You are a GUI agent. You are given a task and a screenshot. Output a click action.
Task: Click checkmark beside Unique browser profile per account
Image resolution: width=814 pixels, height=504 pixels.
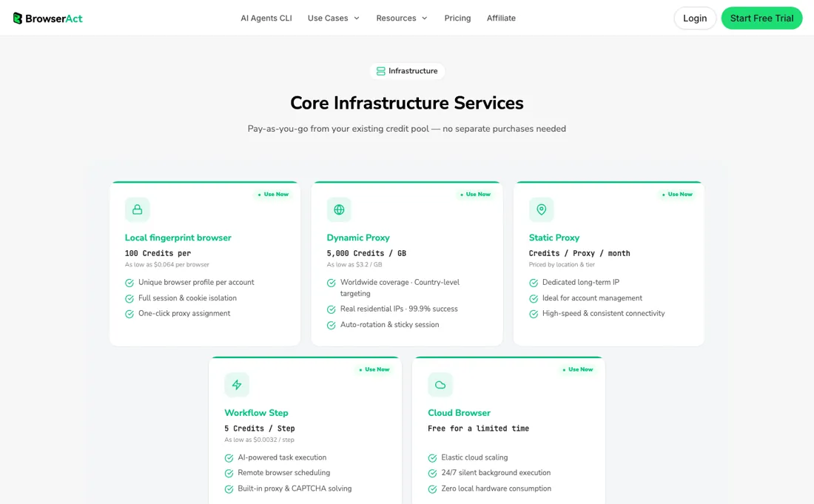click(x=129, y=283)
